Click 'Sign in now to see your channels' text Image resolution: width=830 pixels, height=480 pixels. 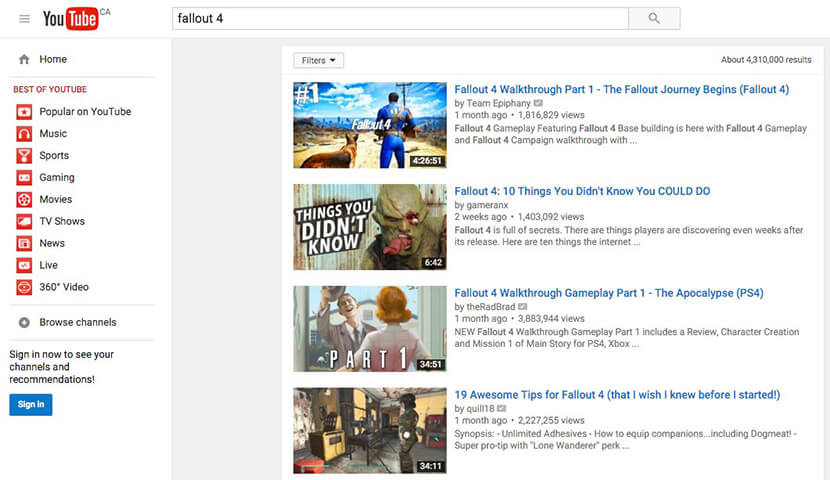[61, 367]
